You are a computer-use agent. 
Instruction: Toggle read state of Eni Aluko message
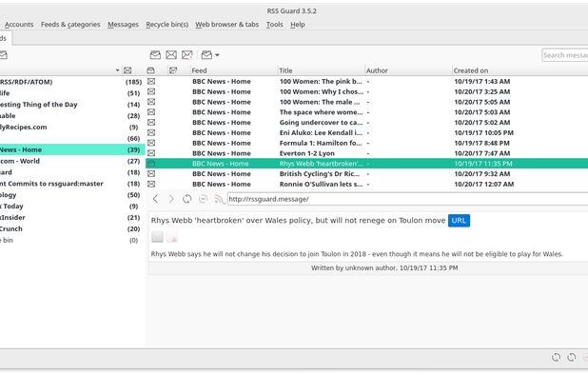point(151,132)
